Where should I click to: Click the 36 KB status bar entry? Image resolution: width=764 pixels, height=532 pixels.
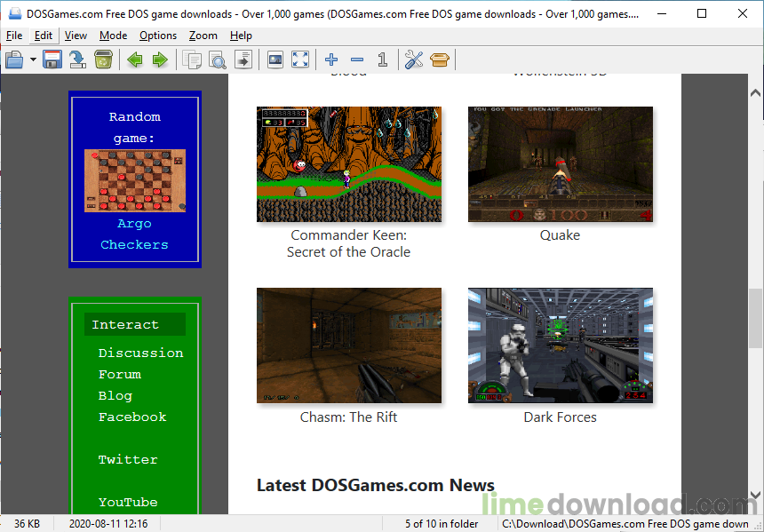[28, 524]
